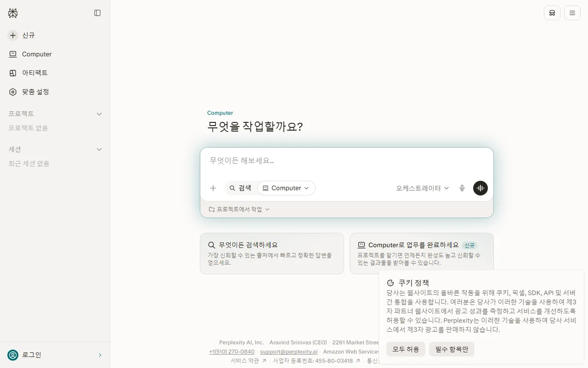Click the 로그인 account button
This screenshot has width=588, height=368.
click(55, 355)
